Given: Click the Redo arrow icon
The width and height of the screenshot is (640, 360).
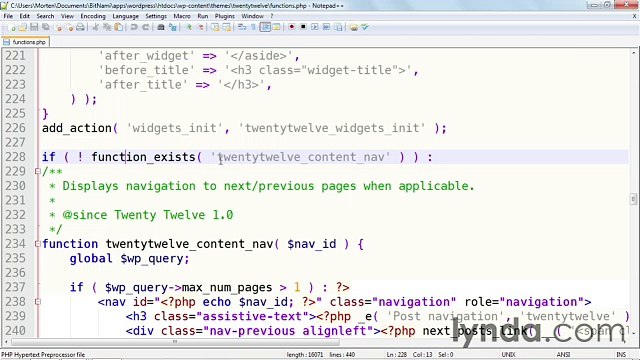Looking at the screenshot, I should point(145,27).
